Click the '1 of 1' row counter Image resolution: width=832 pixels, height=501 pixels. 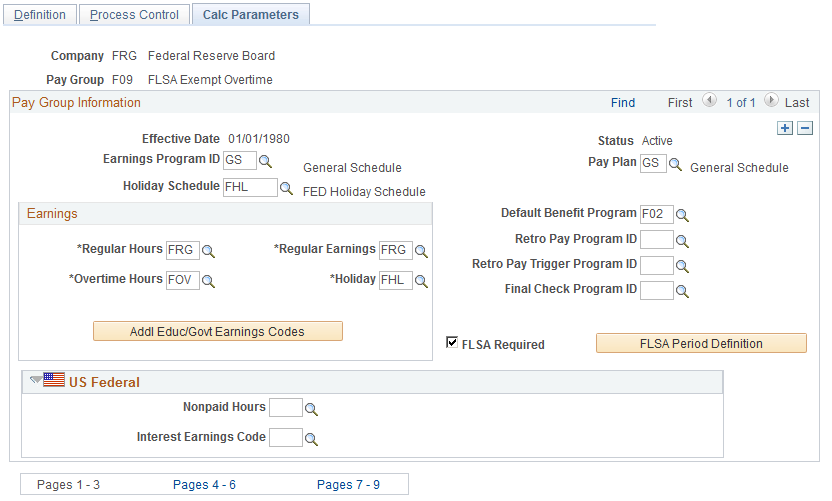(x=741, y=102)
